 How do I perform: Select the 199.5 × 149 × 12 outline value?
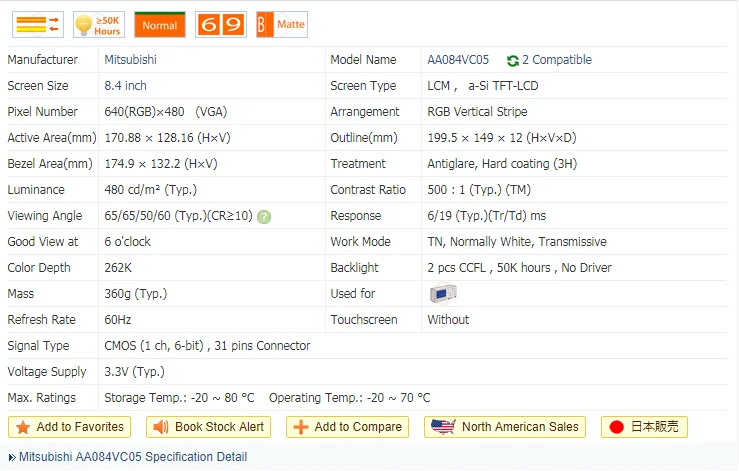[502, 138]
